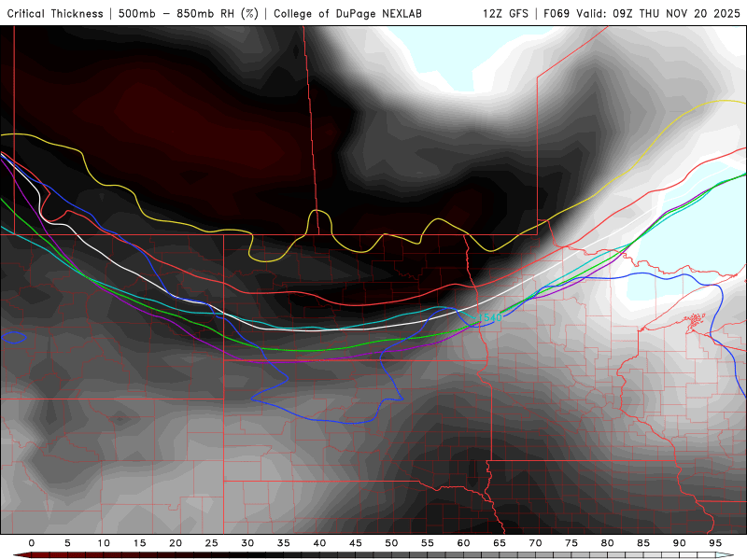Click the "45" color scale value
This screenshot has height=560, width=747.
coord(356,543)
